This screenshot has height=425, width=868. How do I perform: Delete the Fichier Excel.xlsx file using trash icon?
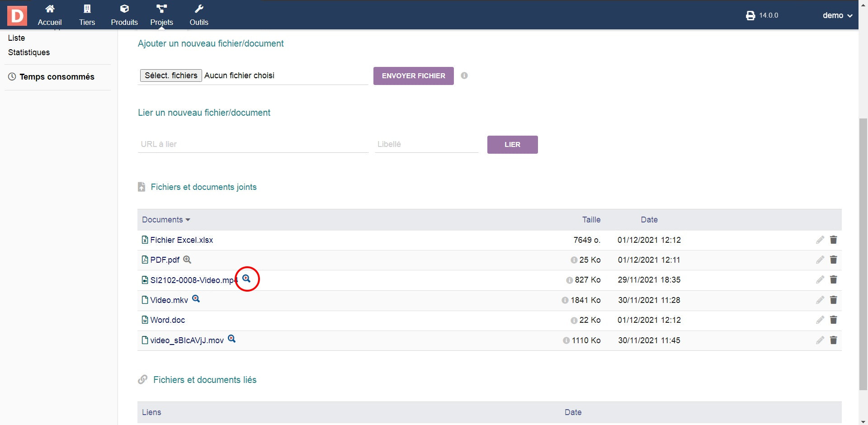(x=833, y=240)
